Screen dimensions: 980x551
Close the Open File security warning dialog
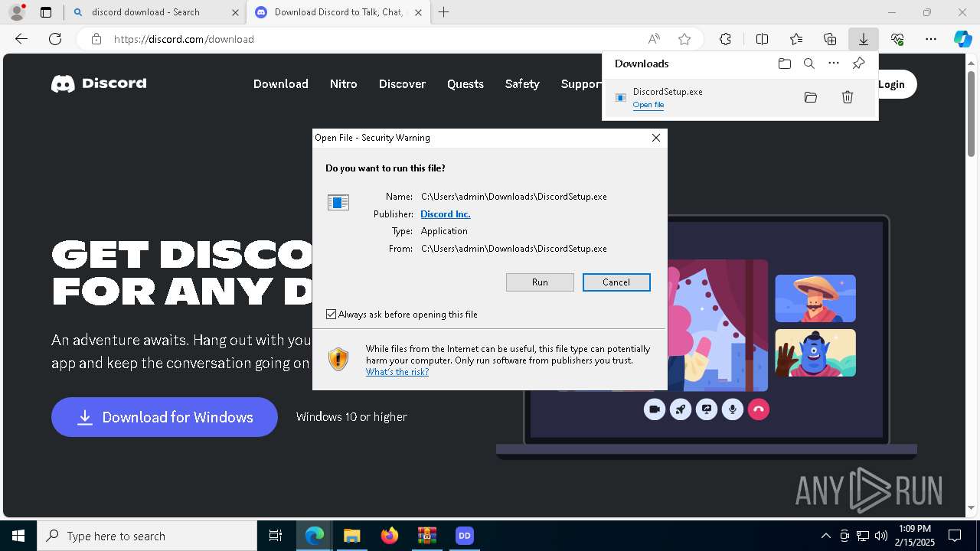point(656,138)
